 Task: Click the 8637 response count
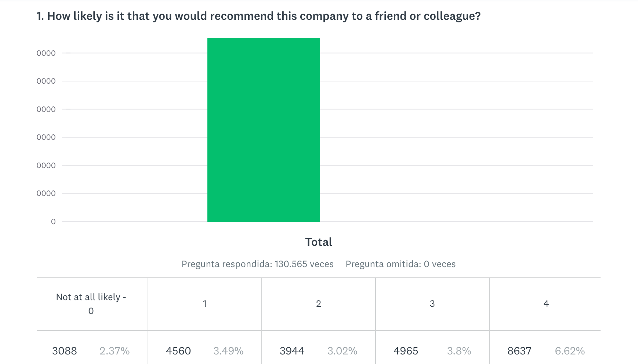(x=519, y=351)
